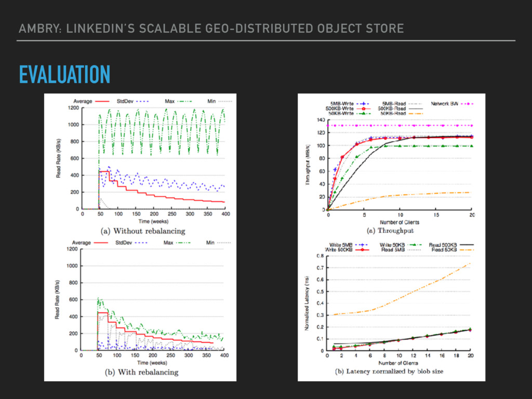The width and height of the screenshot is (532, 399).
Task: Click the "Network BW" legend entry
Action: coord(445,104)
